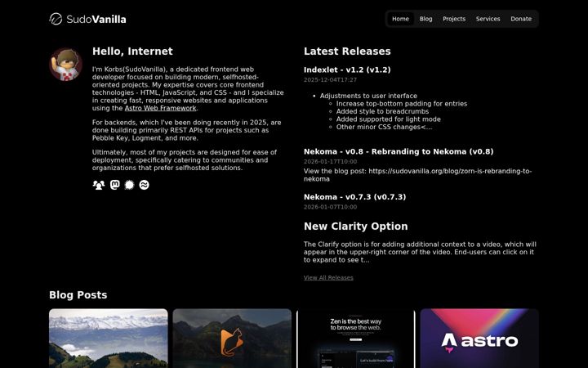Click the three-people community social icon
The image size is (588, 368).
(x=99, y=185)
